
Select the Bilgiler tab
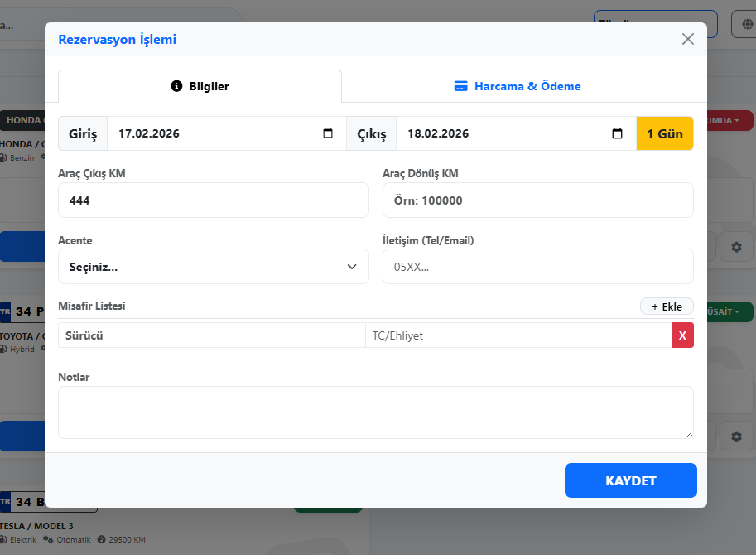click(x=200, y=86)
